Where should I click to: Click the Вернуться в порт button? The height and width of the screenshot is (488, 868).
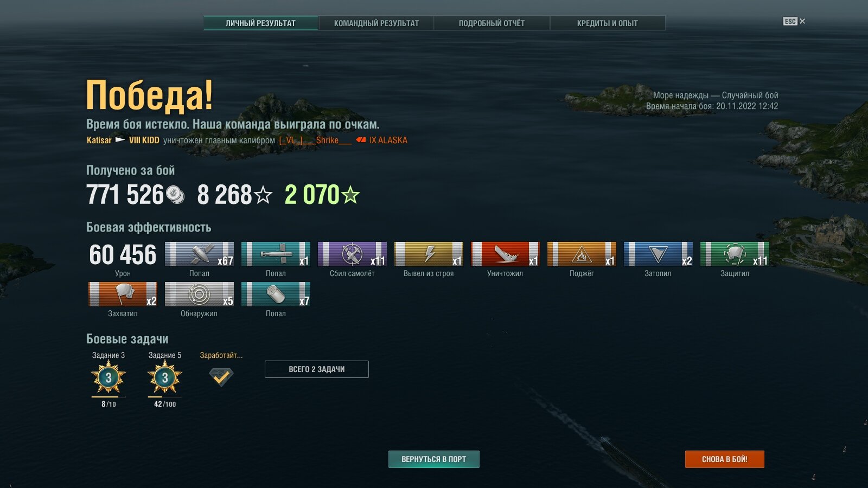434,459
